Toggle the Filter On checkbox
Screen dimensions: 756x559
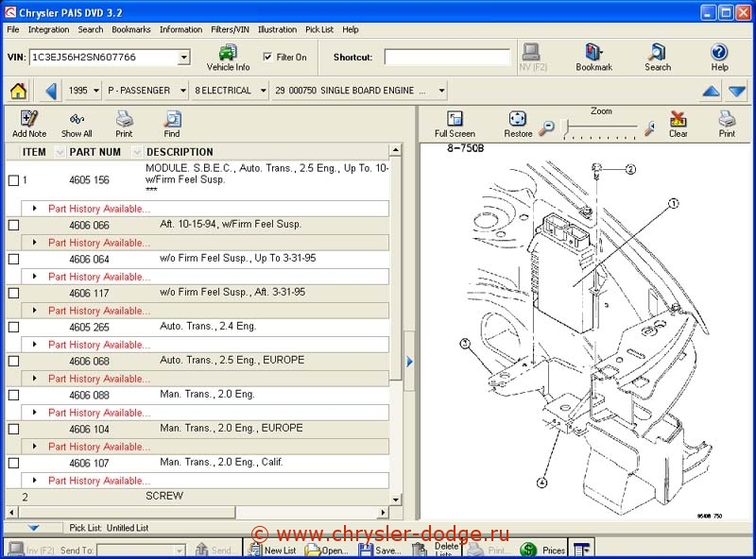coord(267,57)
